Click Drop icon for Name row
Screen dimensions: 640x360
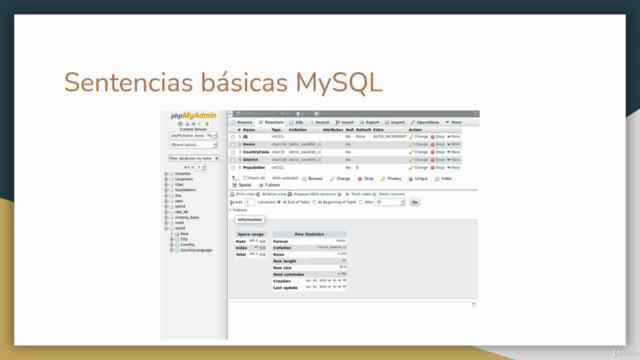click(433, 144)
